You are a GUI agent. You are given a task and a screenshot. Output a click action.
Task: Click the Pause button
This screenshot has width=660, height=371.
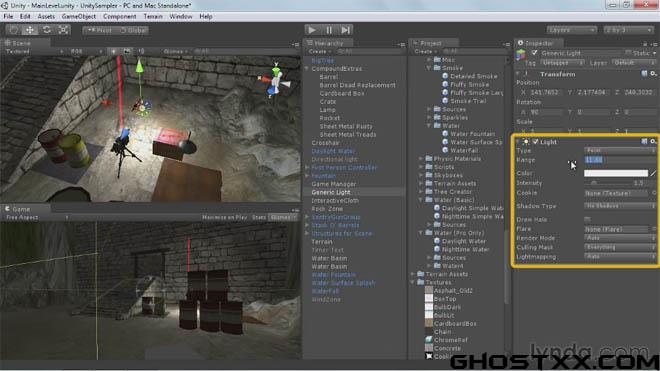tap(329, 30)
